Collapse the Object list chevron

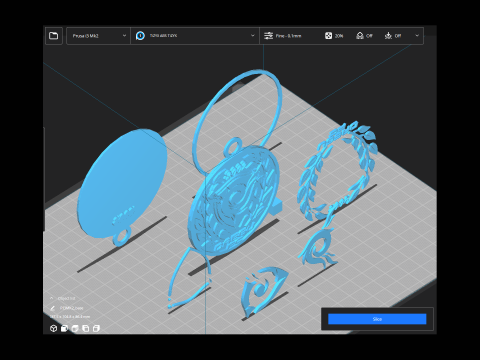coord(52,298)
